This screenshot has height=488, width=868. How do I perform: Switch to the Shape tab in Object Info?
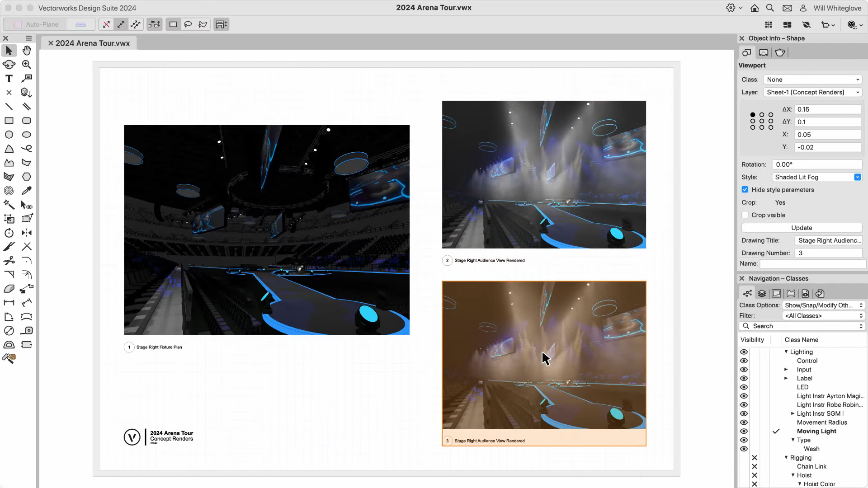[746, 52]
